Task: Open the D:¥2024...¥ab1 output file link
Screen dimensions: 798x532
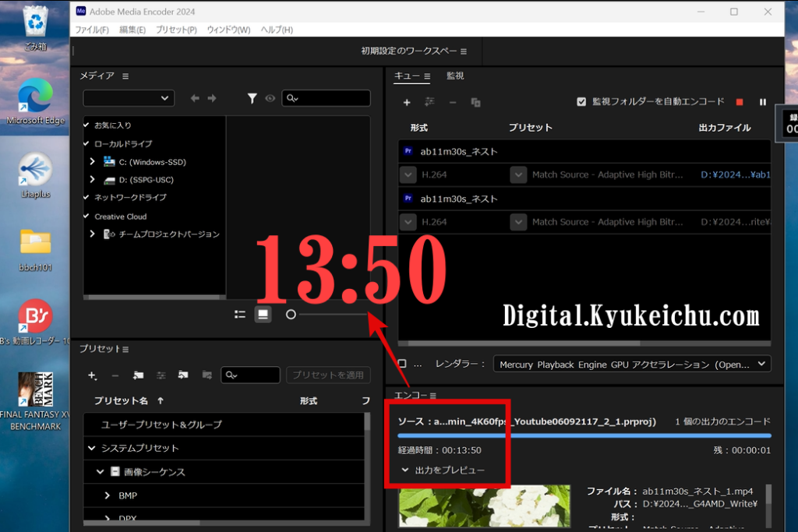Action: coord(736,175)
